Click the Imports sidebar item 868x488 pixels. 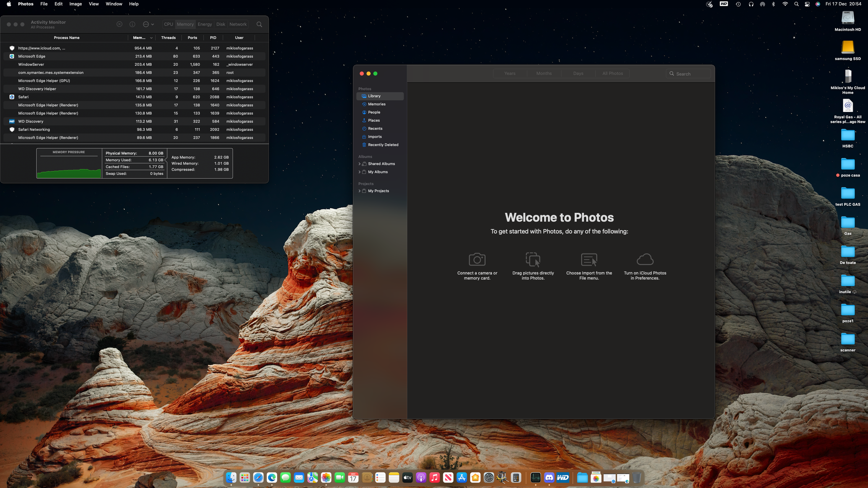374,137
